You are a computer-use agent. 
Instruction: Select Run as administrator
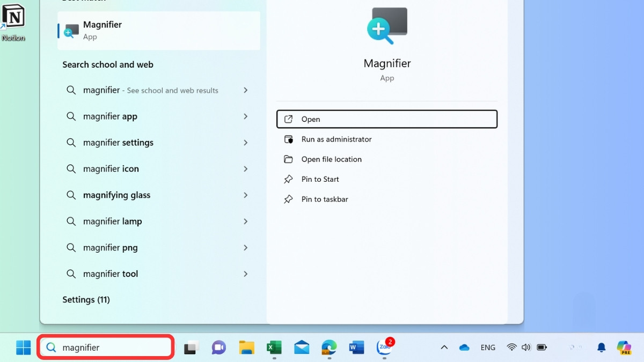click(336, 139)
